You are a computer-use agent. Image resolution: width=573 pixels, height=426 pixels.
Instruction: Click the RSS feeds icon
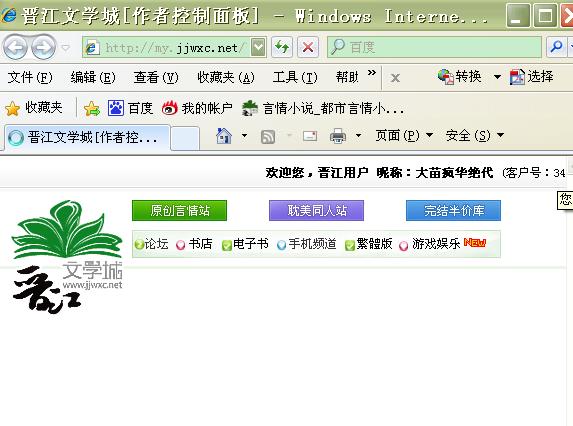pos(268,137)
